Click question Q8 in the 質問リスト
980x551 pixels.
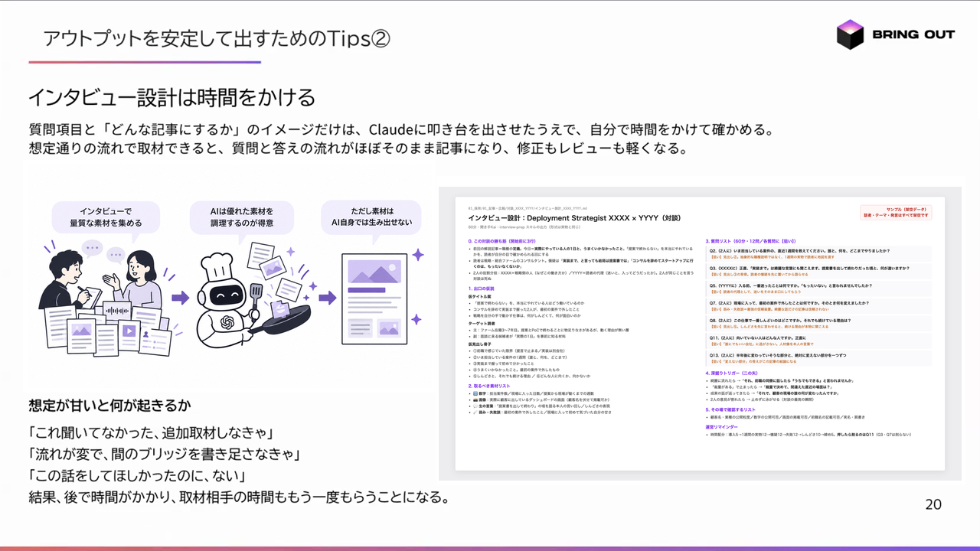click(x=820, y=324)
